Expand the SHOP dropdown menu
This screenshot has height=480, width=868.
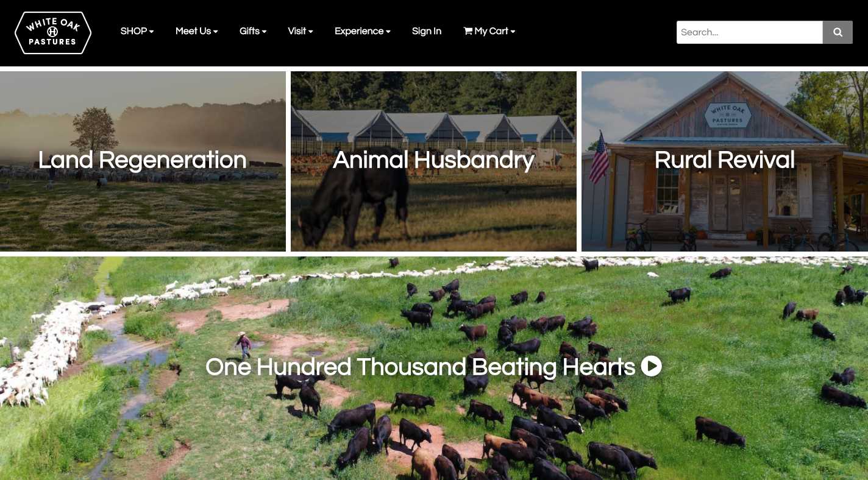tap(137, 31)
